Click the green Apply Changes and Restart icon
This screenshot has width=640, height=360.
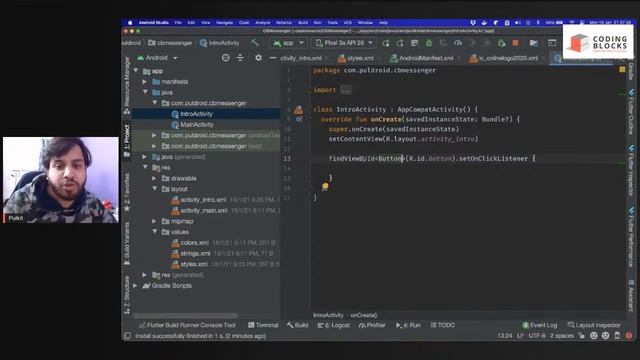(x=386, y=43)
